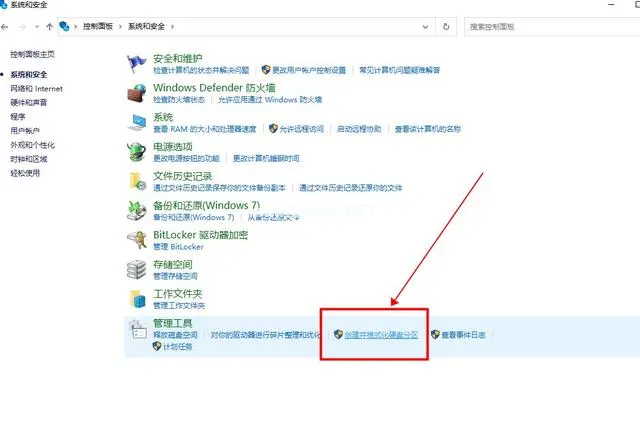Go to 网络和 Internet in sidebar
The width and height of the screenshot is (640, 440).
click(x=36, y=88)
